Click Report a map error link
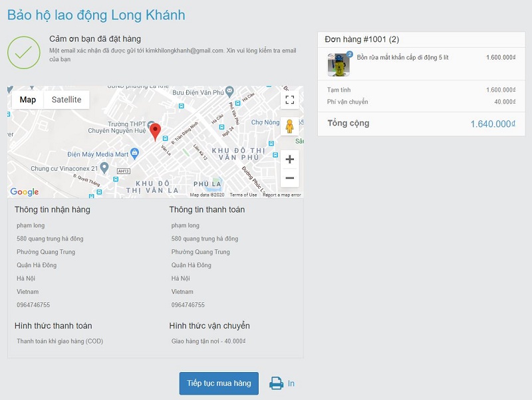The width and height of the screenshot is (532, 400). 281,195
